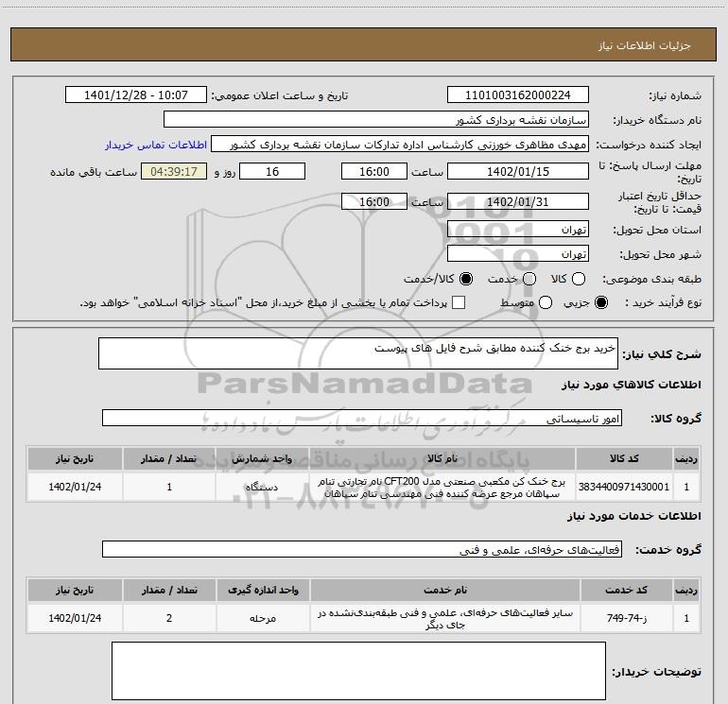The image size is (728, 704).
Task: Click the need number field 1101003162000224
Action: tap(518, 94)
